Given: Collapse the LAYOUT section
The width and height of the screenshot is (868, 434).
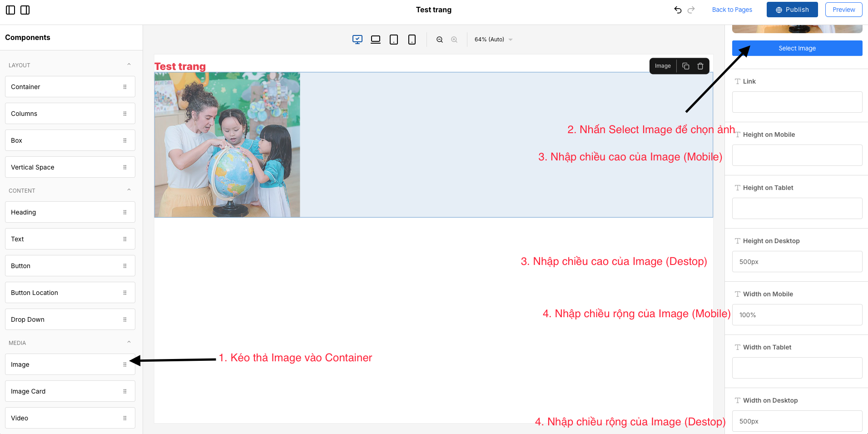Looking at the screenshot, I should [x=129, y=65].
